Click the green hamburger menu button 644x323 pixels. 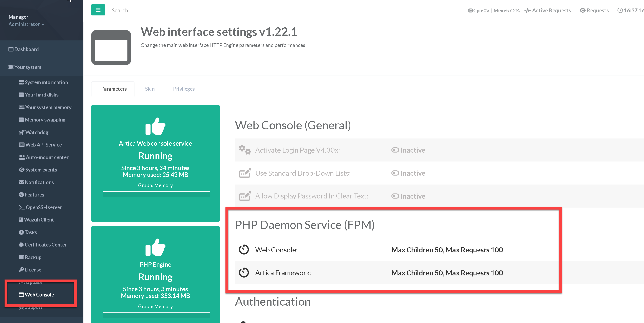pyautogui.click(x=98, y=10)
